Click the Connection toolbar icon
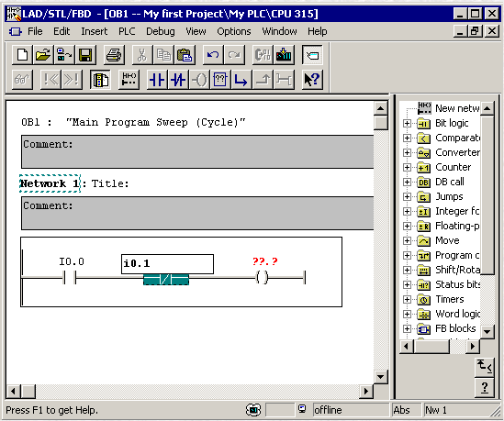This screenshot has width=504, height=421. tap(284, 80)
